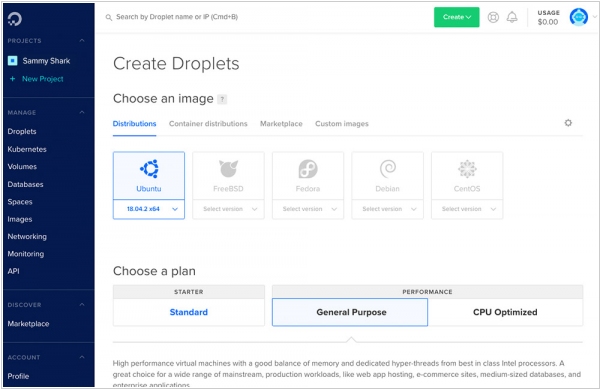Go to Images in the sidebar
The width and height of the screenshot is (600, 389).
tap(20, 220)
